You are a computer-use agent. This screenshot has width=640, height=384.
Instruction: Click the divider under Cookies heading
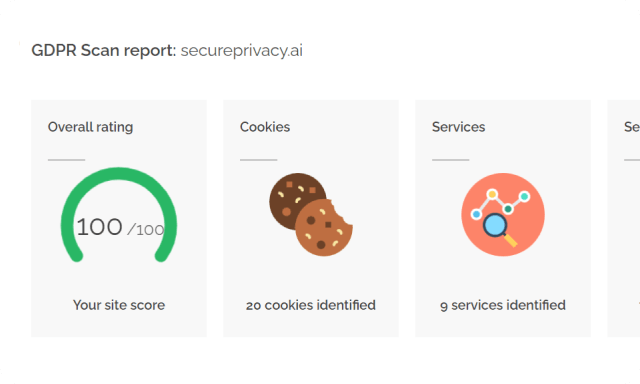[x=258, y=160]
